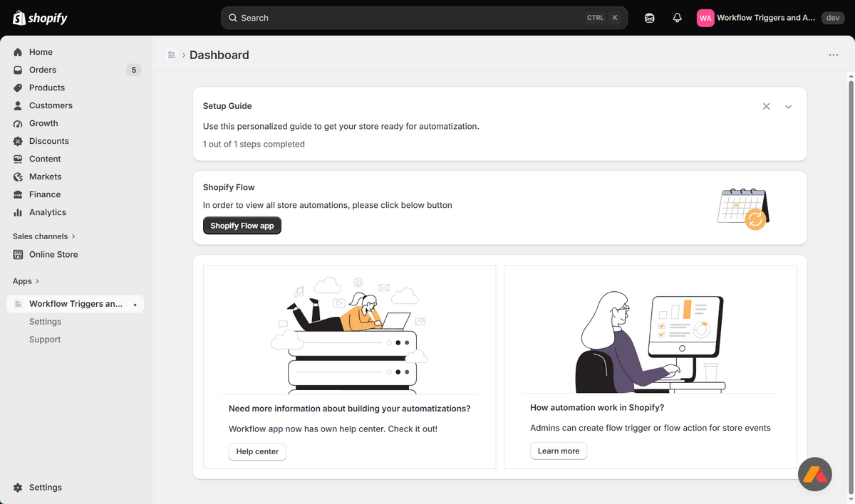The width and height of the screenshot is (855, 504).
Task: Expand the Apps section
Action: (x=26, y=281)
